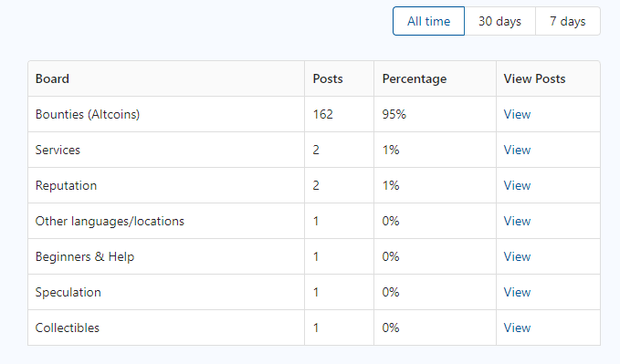This screenshot has height=364, width=620.
Task: Switch to the 30 days filter
Action: coord(499,21)
